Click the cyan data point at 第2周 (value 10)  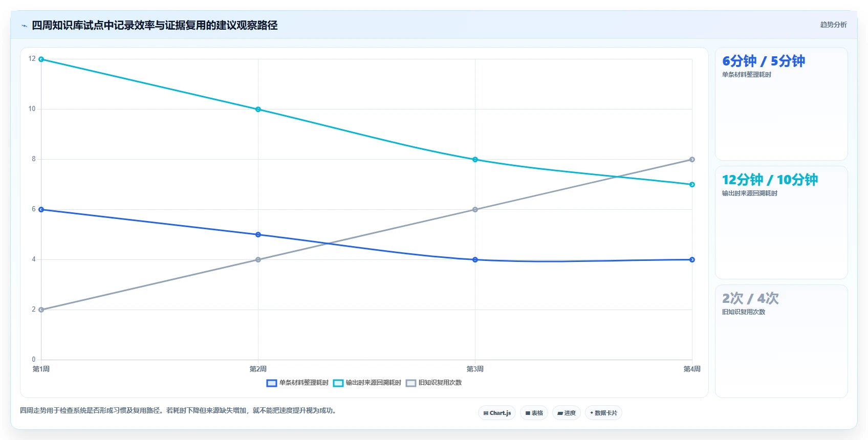point(258,109)
